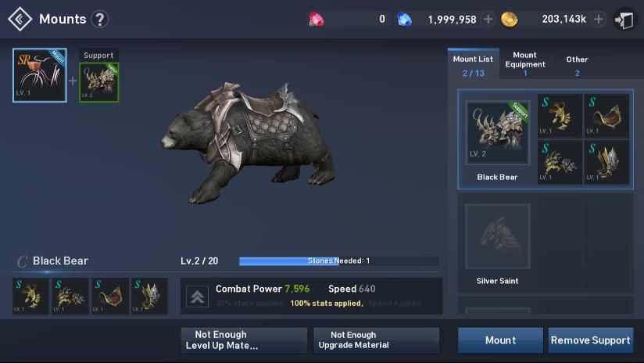Open the Mount Equipment tab
Viewport: 644px width, 363px height.
click(x=525, y=63)
